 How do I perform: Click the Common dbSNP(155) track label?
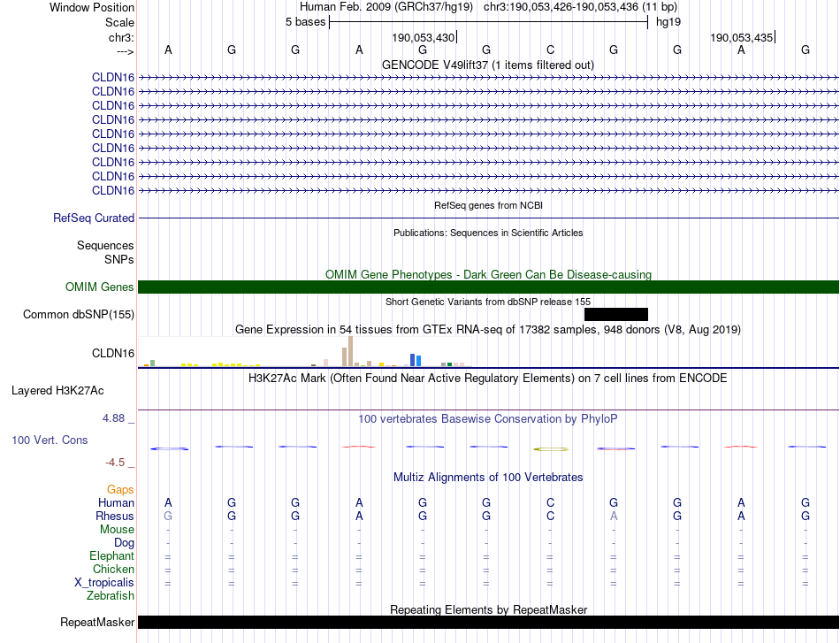pos(78,315)
